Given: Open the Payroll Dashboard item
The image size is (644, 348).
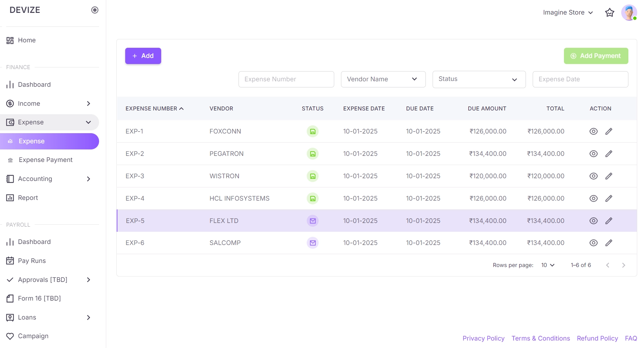Looking at the screenshot, I should point(50,242).
